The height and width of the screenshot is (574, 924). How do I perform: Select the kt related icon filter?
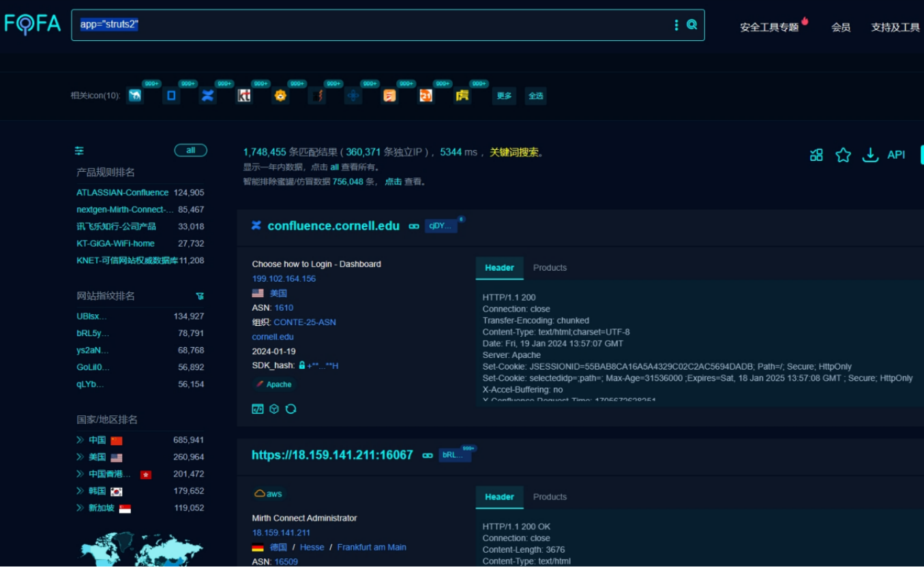coord(244,95)
